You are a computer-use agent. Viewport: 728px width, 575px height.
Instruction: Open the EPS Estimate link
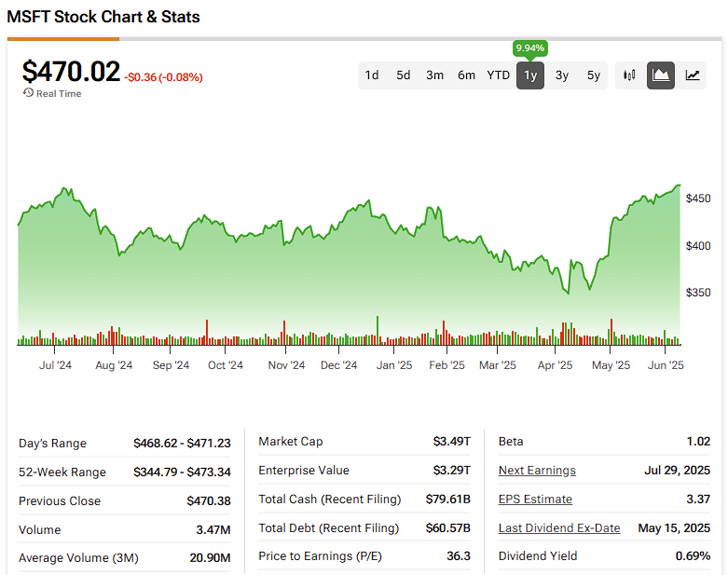pos(535,500)
